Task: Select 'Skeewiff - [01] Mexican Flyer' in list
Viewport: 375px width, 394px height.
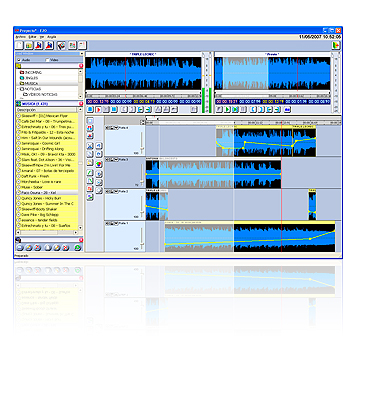Action: [47, 116]
